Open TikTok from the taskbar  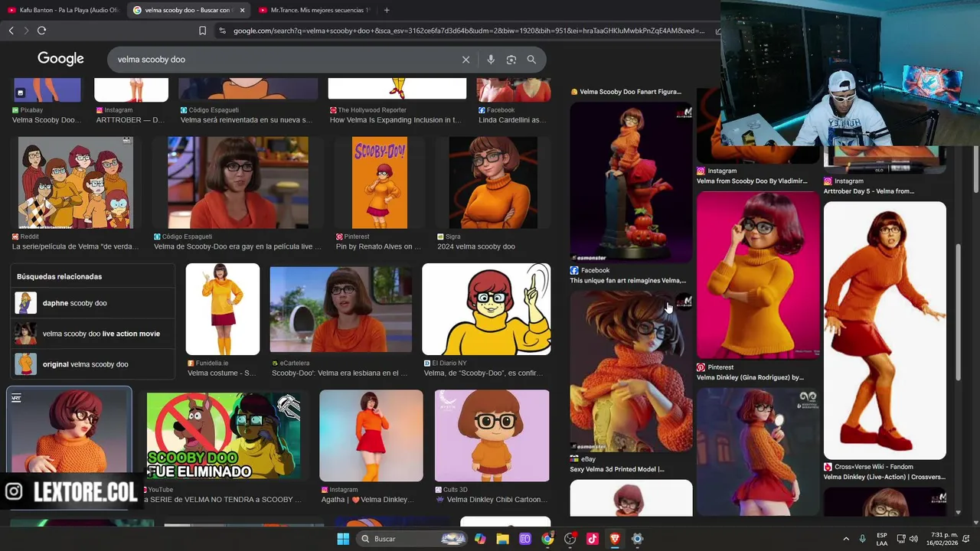(592, 539)
